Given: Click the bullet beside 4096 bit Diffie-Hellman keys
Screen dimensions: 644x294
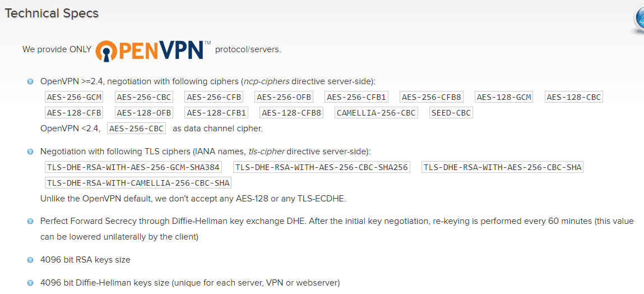Looking at the screenshot, I should (x=30, y=283).
